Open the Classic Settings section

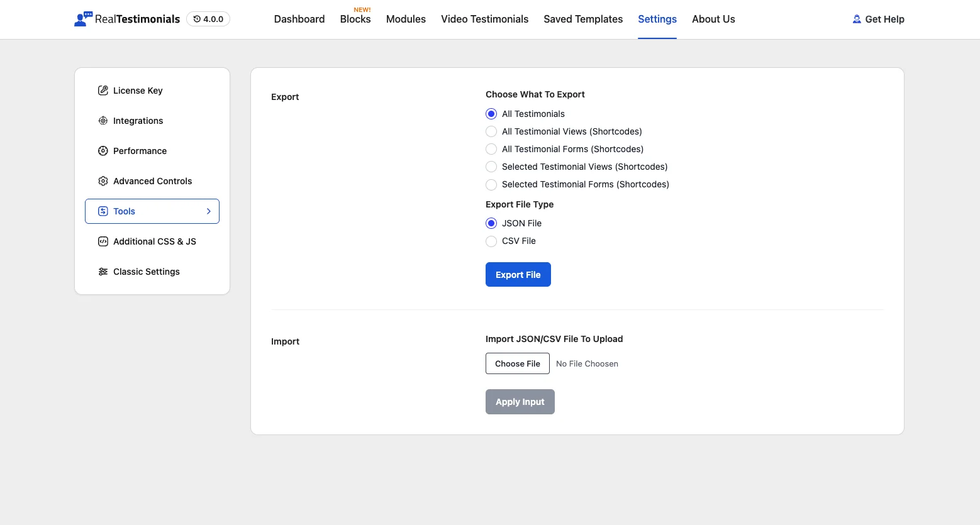tap(152, 272)
